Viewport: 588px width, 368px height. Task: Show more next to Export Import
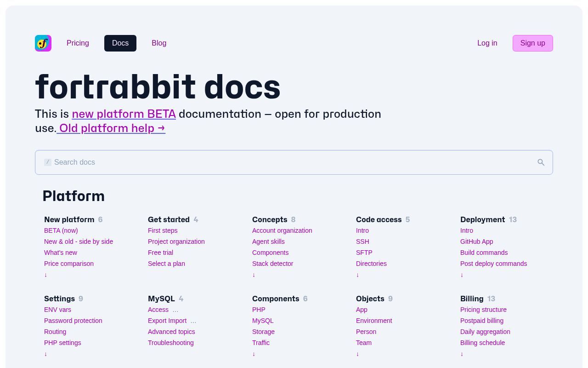click(x=193, y=321)
